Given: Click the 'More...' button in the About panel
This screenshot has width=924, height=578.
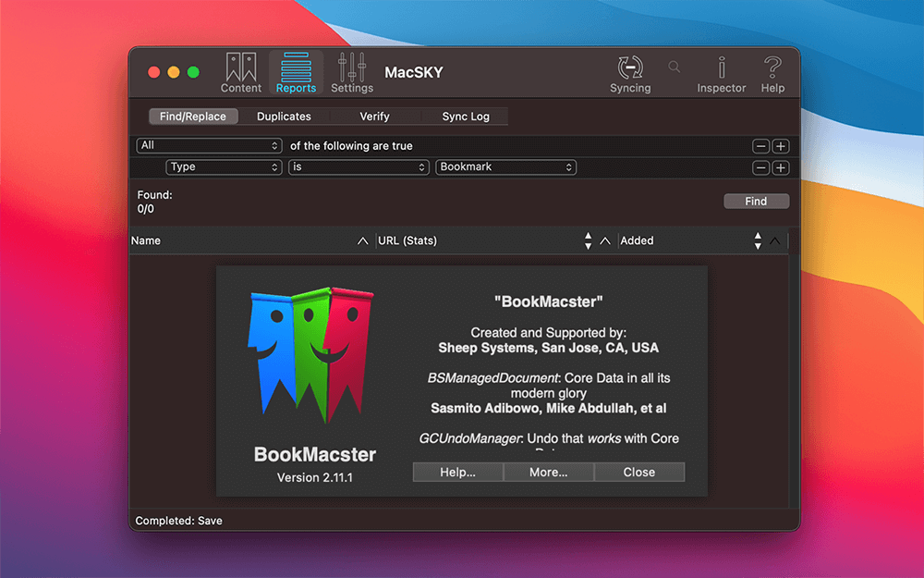Looking at the screenshot, I should tap(549, 472).
